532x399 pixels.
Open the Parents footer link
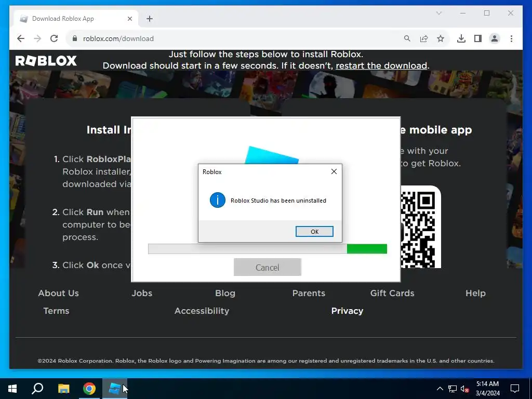click(x=309, y=293)
